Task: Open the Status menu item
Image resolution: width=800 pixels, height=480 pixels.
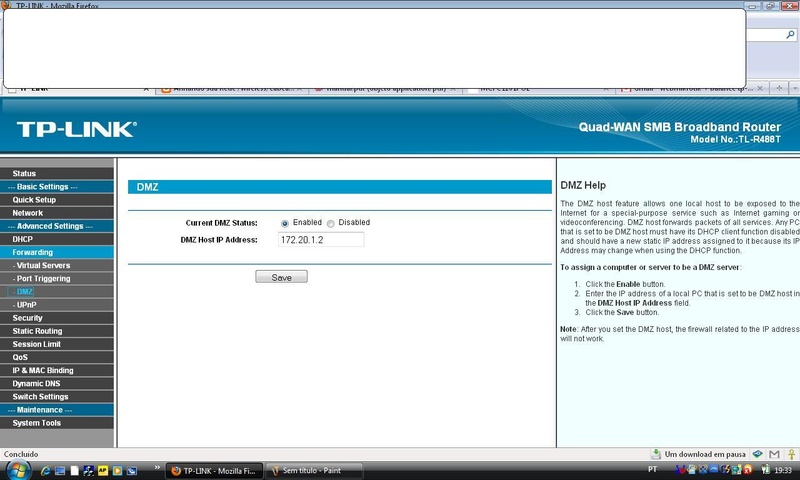Action: point(57,173)
